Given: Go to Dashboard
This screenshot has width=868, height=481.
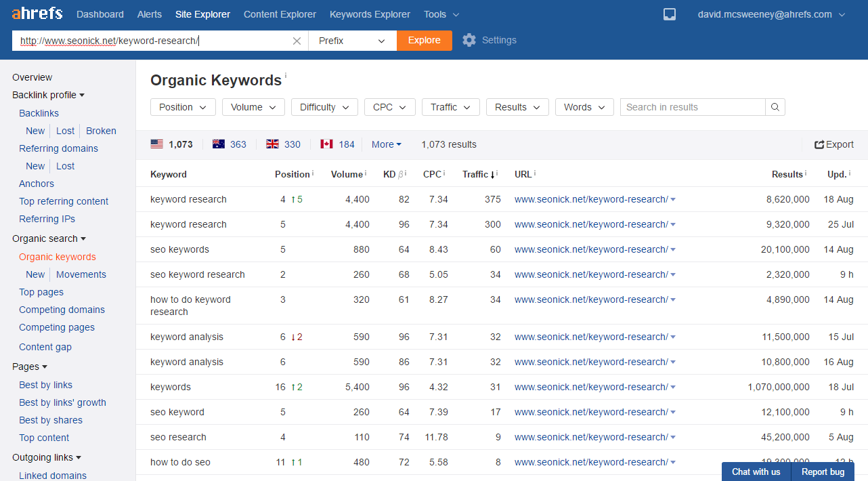Looking at the screenshot, I should click(x=100, y=14).
